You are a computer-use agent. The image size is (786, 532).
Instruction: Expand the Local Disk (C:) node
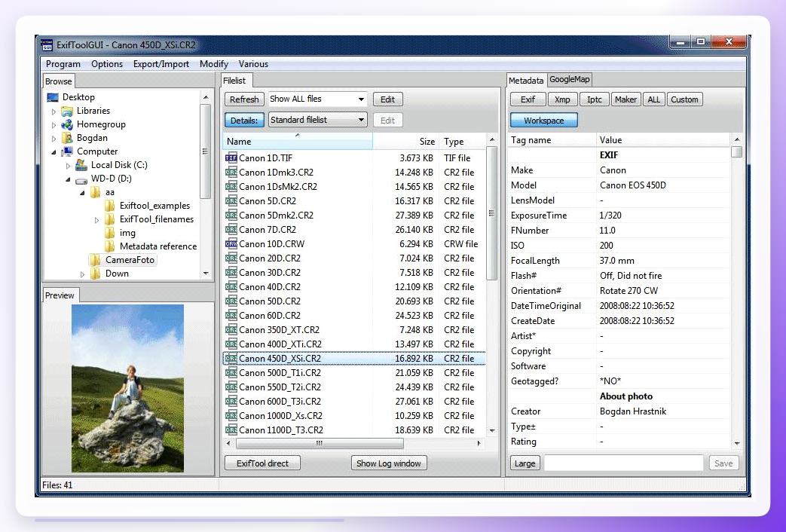pyautogui.click(x=68, y=166)
